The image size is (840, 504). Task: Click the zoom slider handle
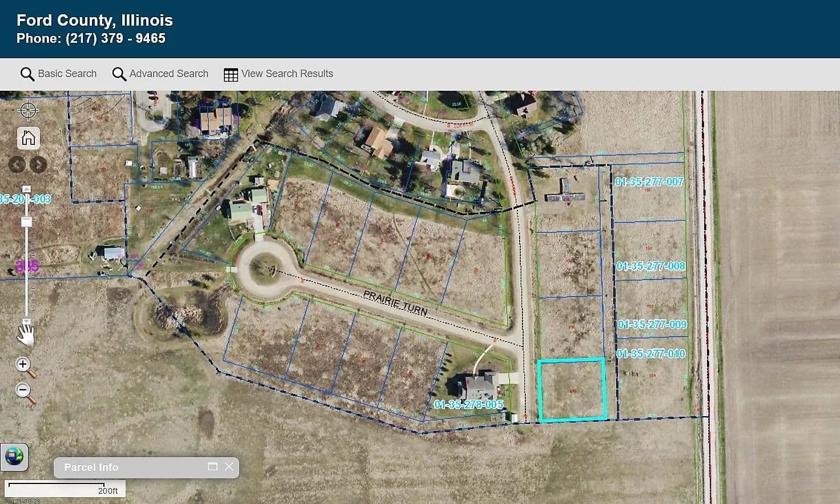[27, 221]
